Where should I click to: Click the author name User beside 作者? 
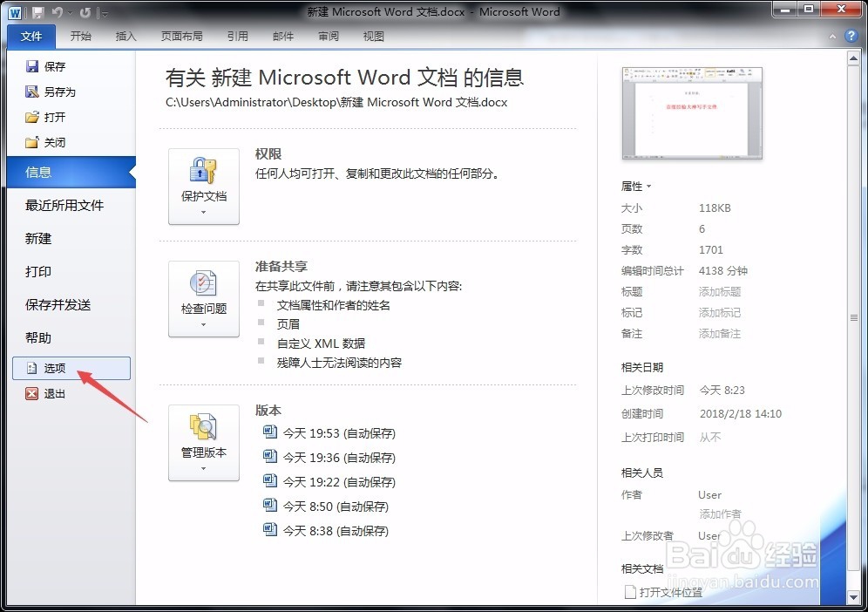coord(709,495)
